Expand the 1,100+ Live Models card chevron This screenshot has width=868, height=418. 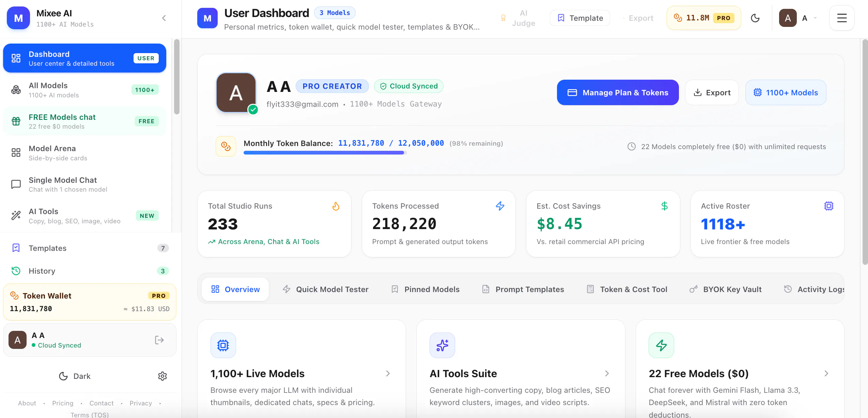click(x=388, y=373)
